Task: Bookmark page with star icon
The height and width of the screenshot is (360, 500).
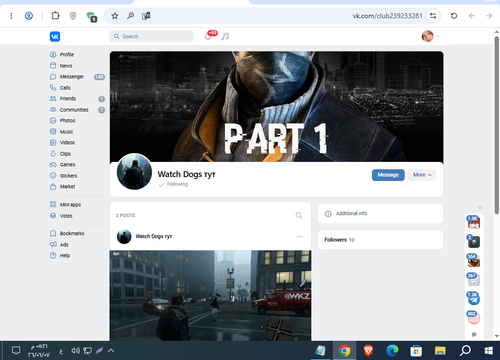Action: point(115,16)
